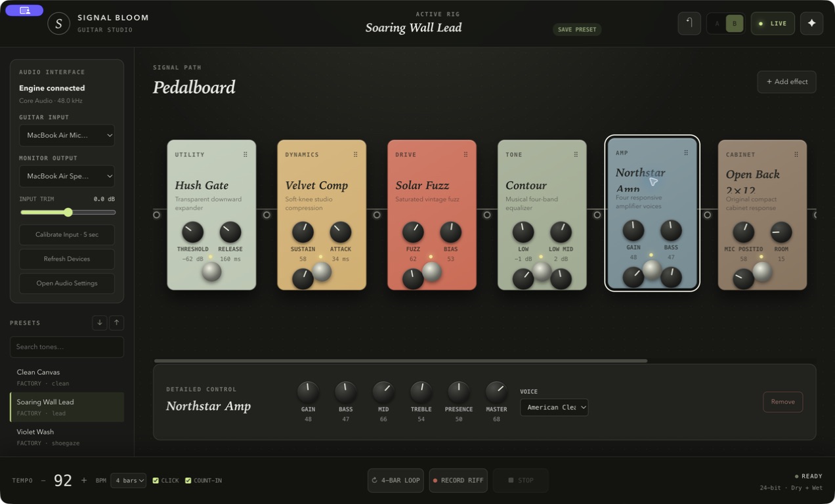Toggle the Northstar Amp footswitch
The width and height of the screenshot is (835, 504).
point(652,269)
